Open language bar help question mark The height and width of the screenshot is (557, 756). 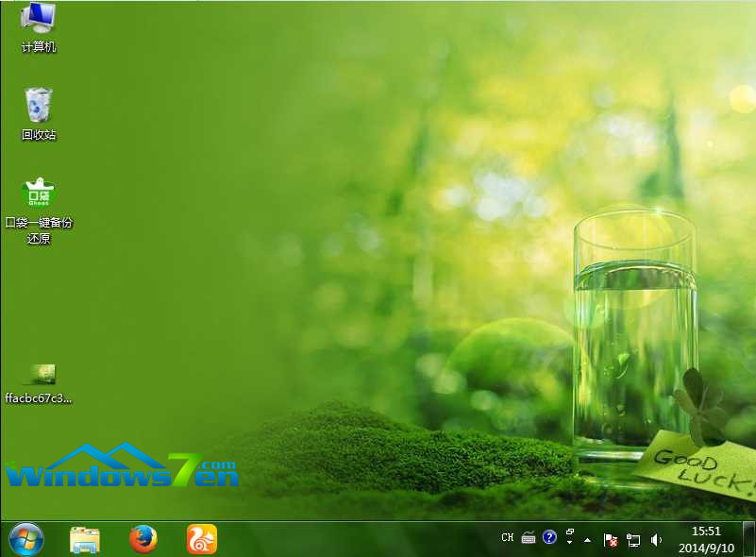(549, 537)
